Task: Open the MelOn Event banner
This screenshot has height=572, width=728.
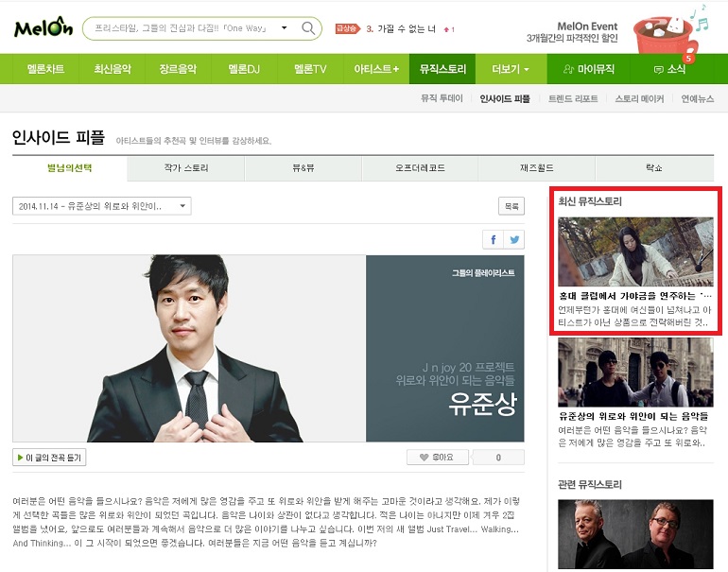Action: click(x=572, y=32)
